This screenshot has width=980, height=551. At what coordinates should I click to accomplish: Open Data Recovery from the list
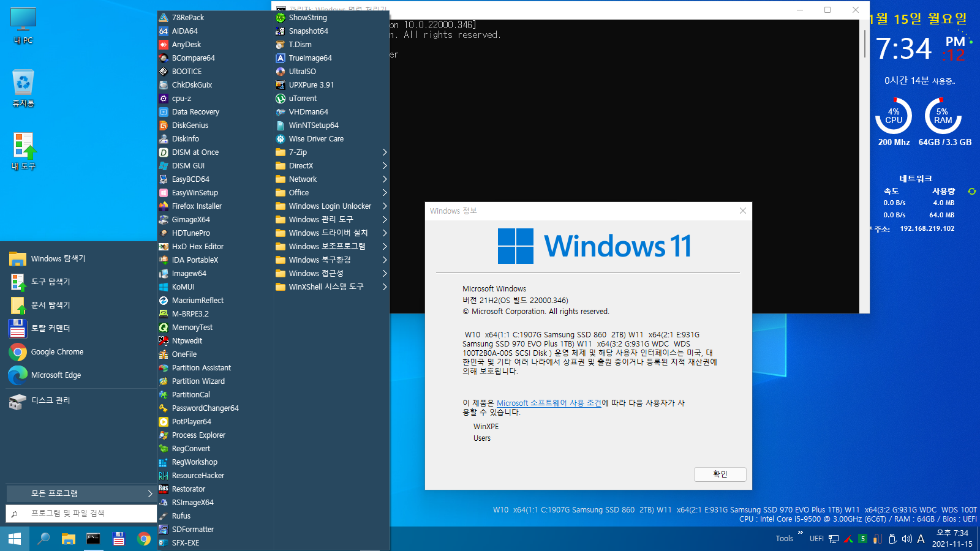(x=195, y=112)
